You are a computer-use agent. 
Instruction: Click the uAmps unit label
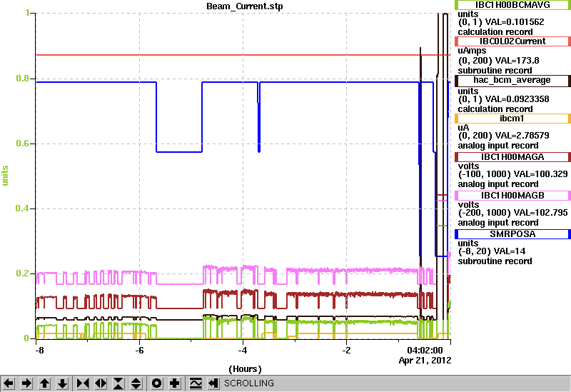coord(472,51)
